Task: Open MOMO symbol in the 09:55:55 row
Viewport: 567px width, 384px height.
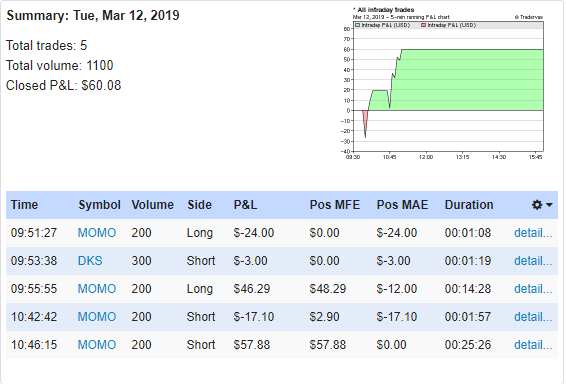Action: pyautogui.click(x=97, y=289)
